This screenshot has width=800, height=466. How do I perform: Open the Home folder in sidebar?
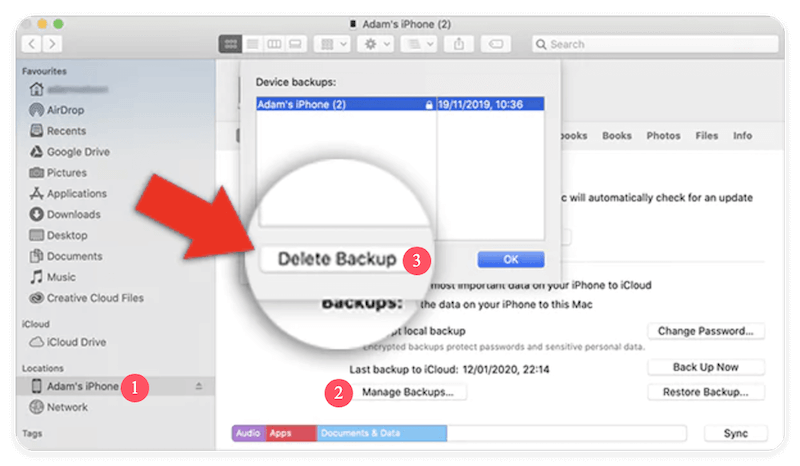coord(68,90)
